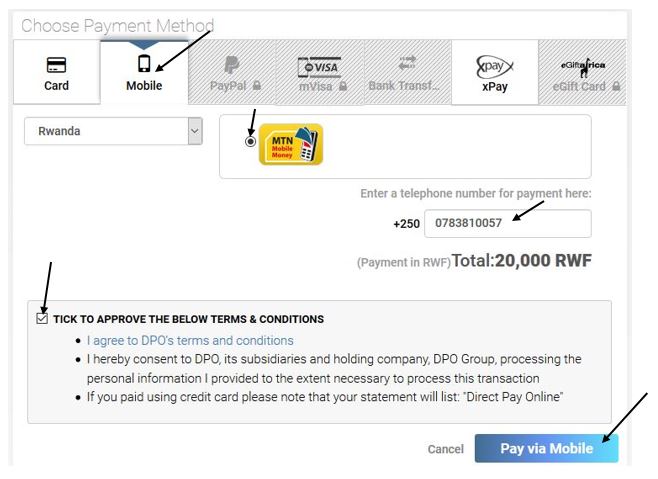Viewport: 658px width, 479px height.
Task: Click the eGift Card payment option
Action: click(x=584, y=73)
